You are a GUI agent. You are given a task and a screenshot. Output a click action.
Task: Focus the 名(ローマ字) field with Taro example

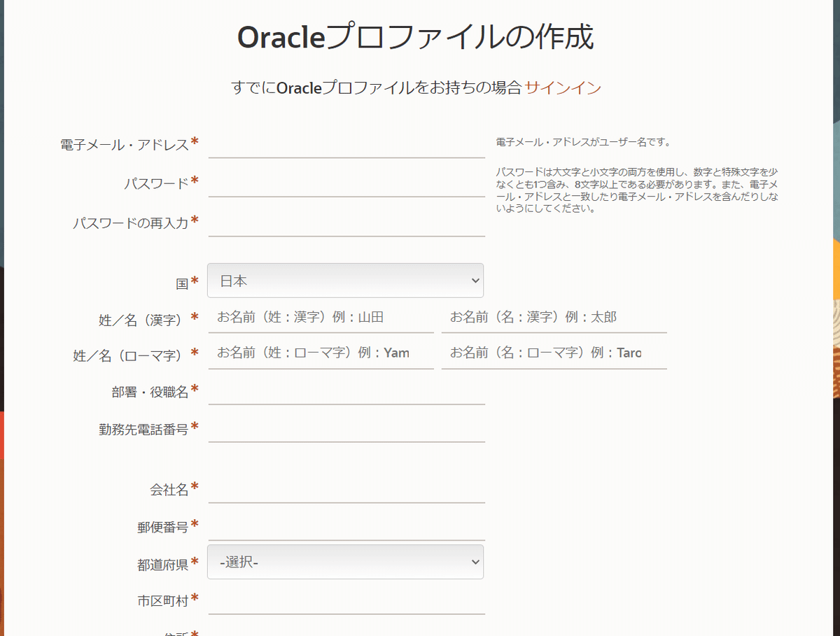pos(554,353)
